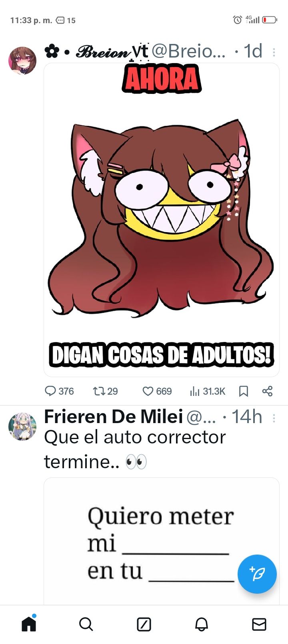Expand the AHORA cat girl meme image
The height and width of the screenshot is (644, 288).
[162, 220]
